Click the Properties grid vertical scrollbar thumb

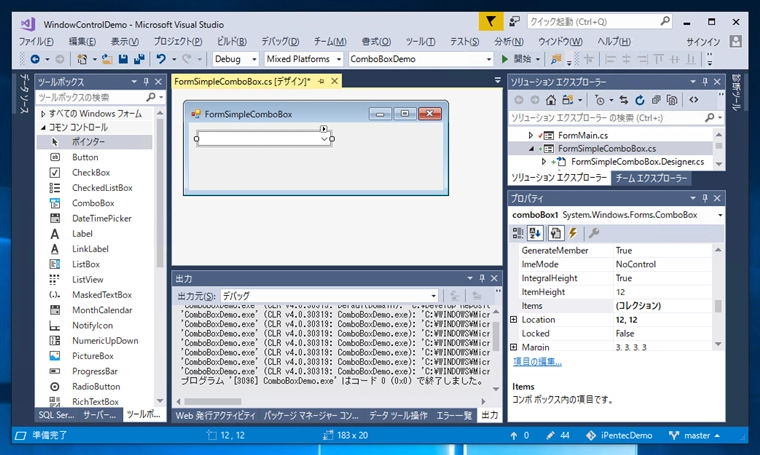tap(718, 306)
